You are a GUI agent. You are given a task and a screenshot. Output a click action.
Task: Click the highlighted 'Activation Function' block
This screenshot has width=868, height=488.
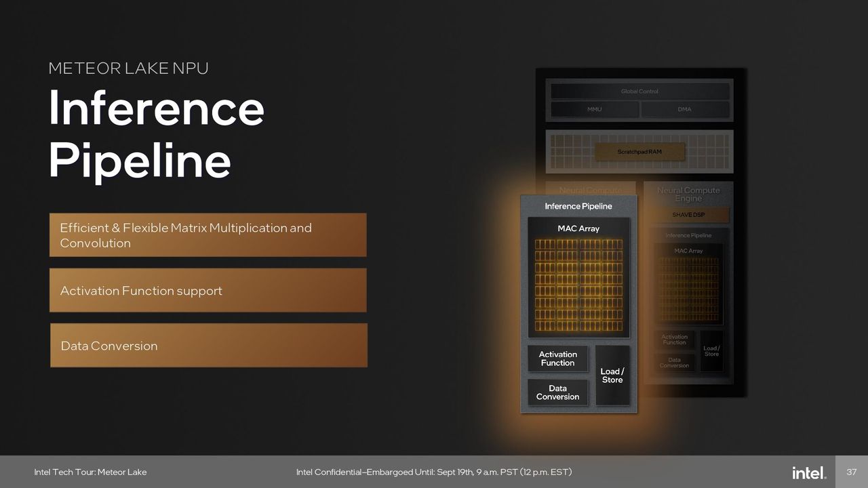pos(558,359)
